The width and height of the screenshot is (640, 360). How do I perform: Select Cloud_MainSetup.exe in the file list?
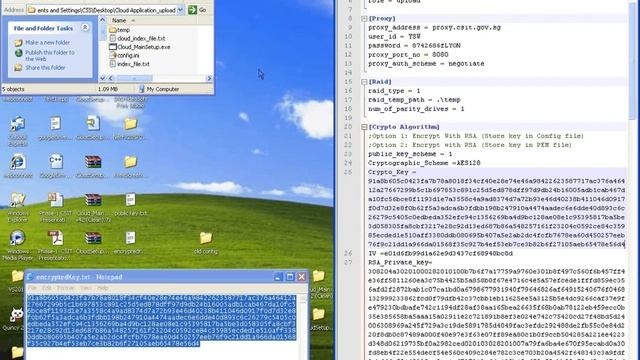click(x=140, y=47)
